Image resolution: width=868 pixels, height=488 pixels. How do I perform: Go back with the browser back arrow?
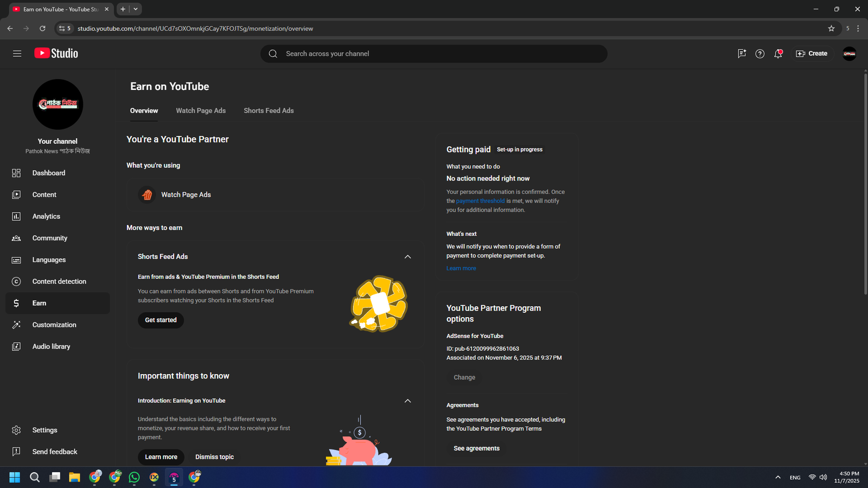[x=10, y=28]
